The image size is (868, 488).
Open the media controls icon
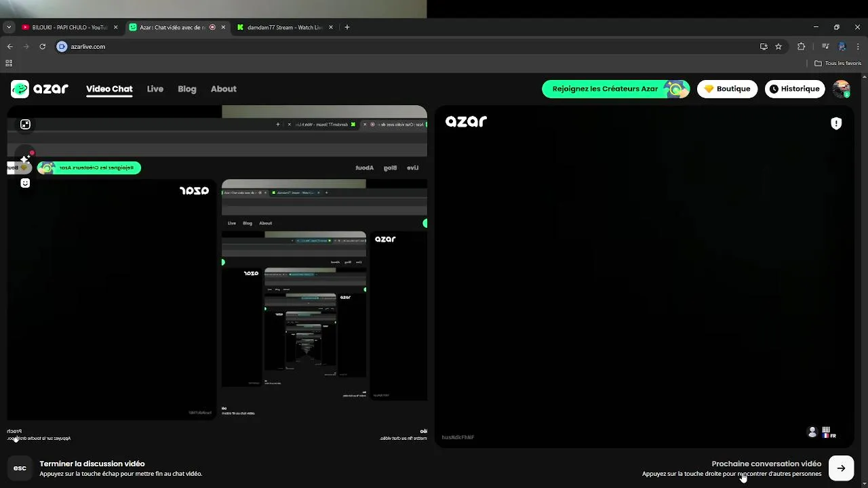coord(825,47)
